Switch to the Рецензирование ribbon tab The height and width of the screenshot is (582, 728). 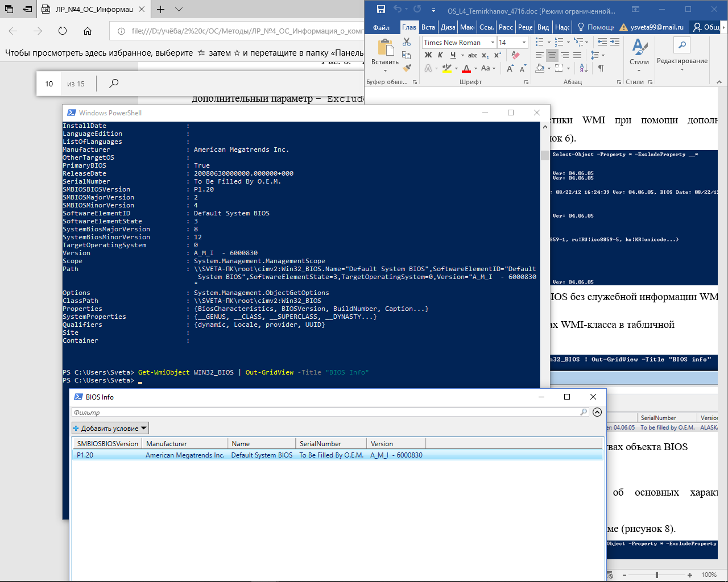(x=526, y=27)
